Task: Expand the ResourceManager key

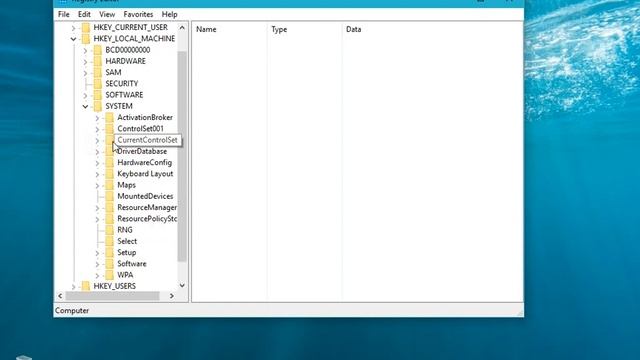Action: click(x=97, y=208)
